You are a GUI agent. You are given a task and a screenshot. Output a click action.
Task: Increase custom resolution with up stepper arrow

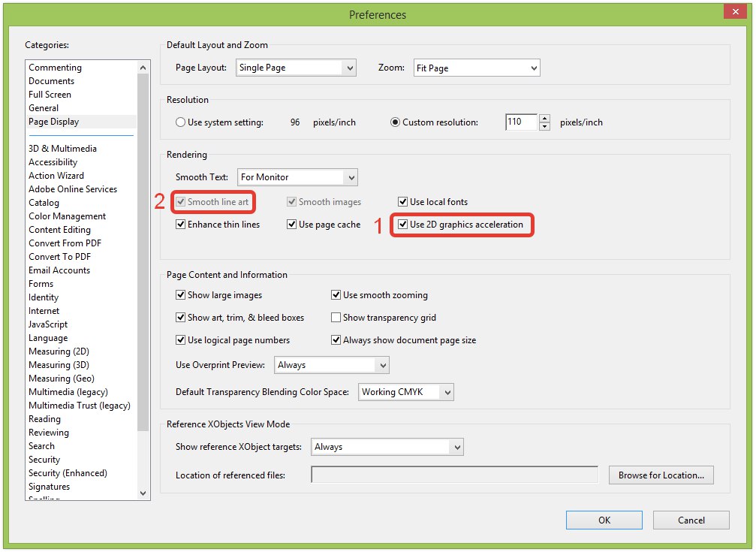tap(544, 118)
